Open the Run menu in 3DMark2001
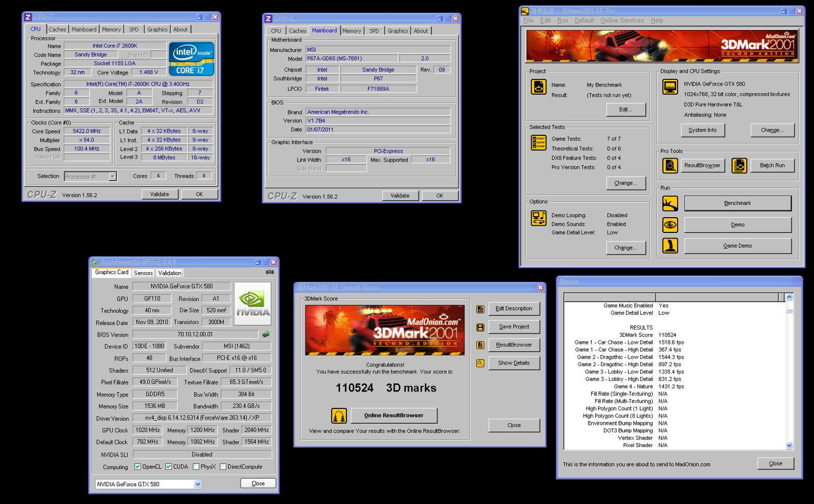The width and height of the screenshot is (814, 504). 562,20
